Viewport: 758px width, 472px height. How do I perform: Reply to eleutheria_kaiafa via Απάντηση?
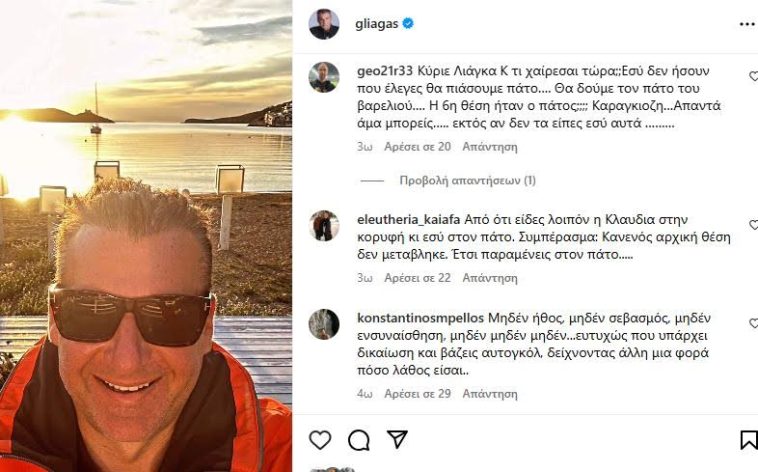(x=490, y=278)
